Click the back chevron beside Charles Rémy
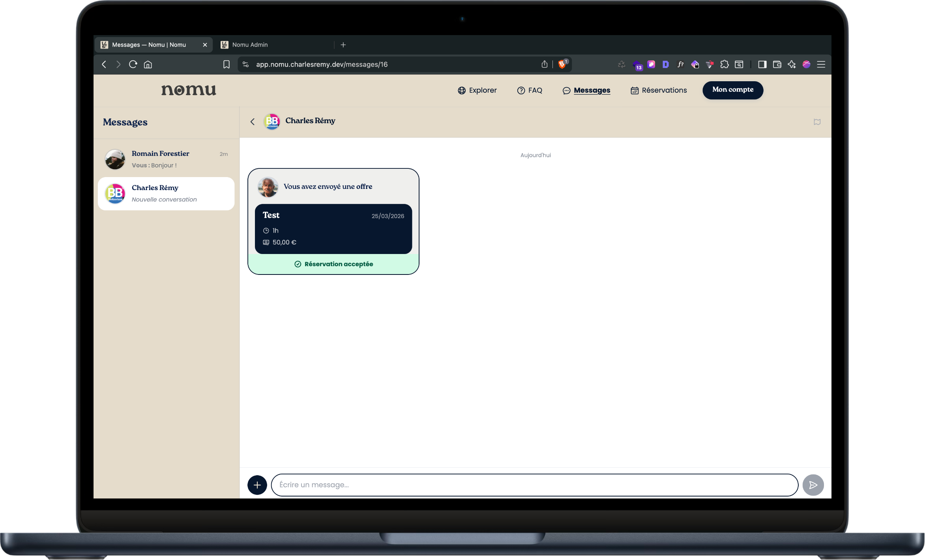Screen dimensions: 925x560 [253, 121]
